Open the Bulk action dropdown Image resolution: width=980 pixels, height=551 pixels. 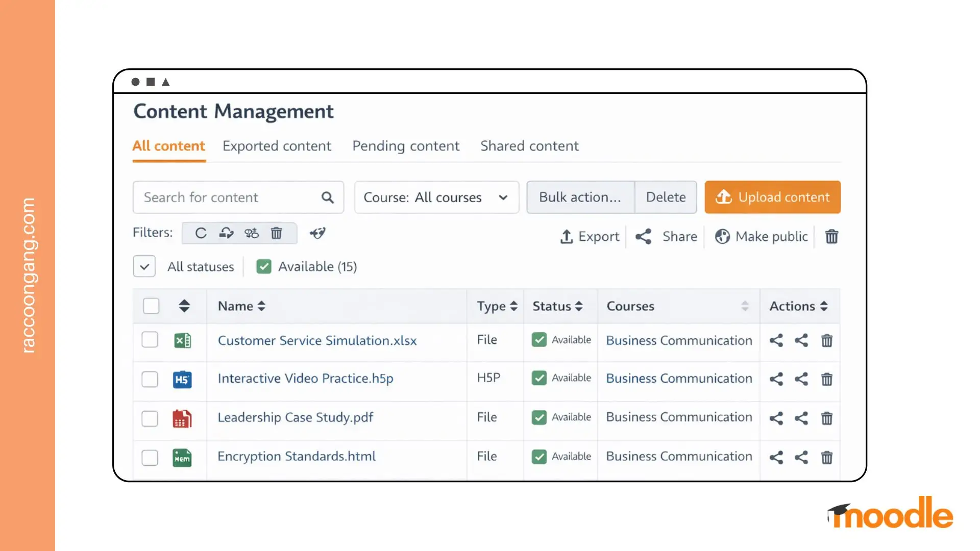(x=580, y=197)
